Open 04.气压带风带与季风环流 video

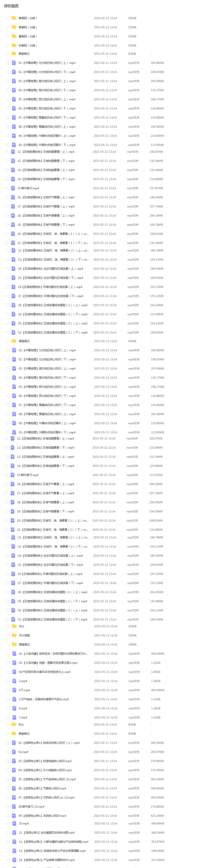point(44,672)
